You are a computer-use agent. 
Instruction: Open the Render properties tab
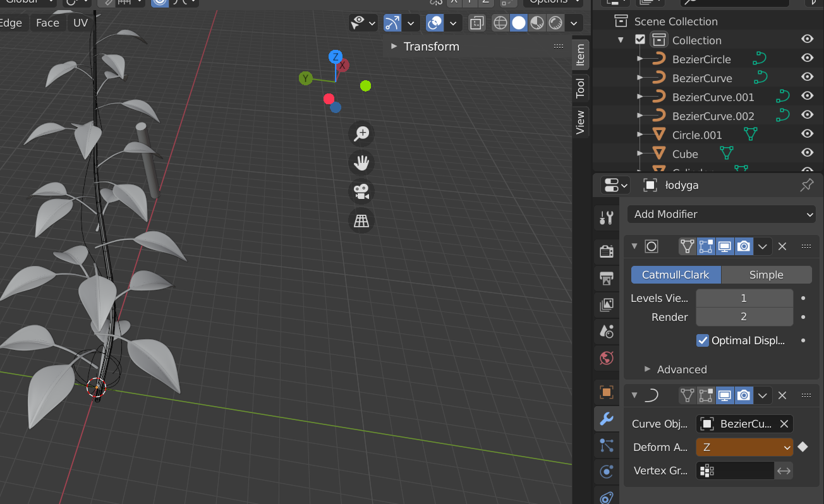pyautogui.click(x=607, y=251)
